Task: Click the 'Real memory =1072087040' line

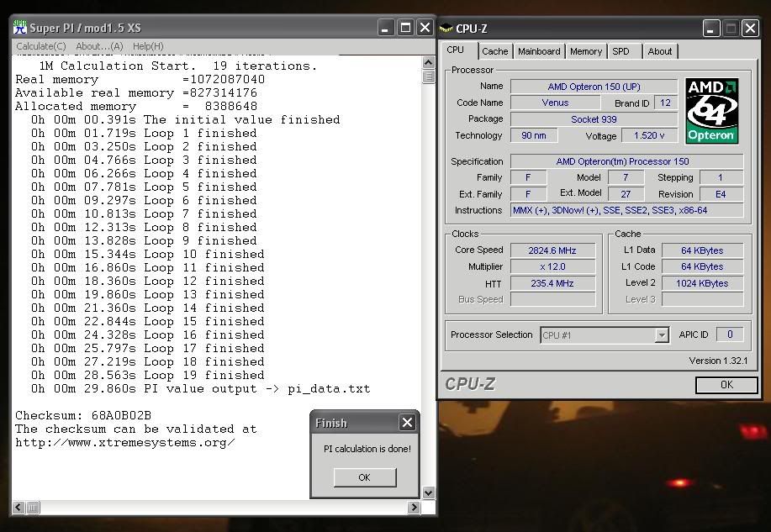Action: [140, 79]
